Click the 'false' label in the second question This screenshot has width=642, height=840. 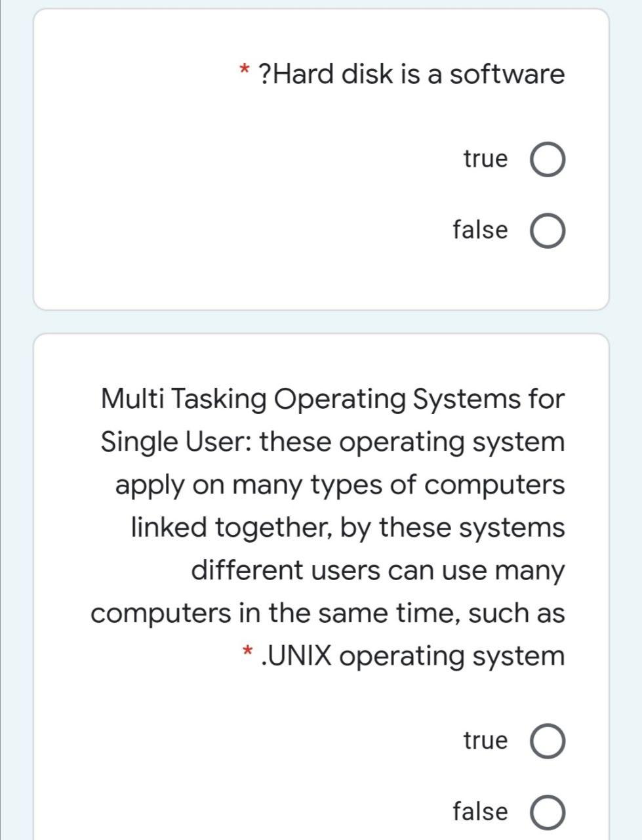click(x=479, y=810)
